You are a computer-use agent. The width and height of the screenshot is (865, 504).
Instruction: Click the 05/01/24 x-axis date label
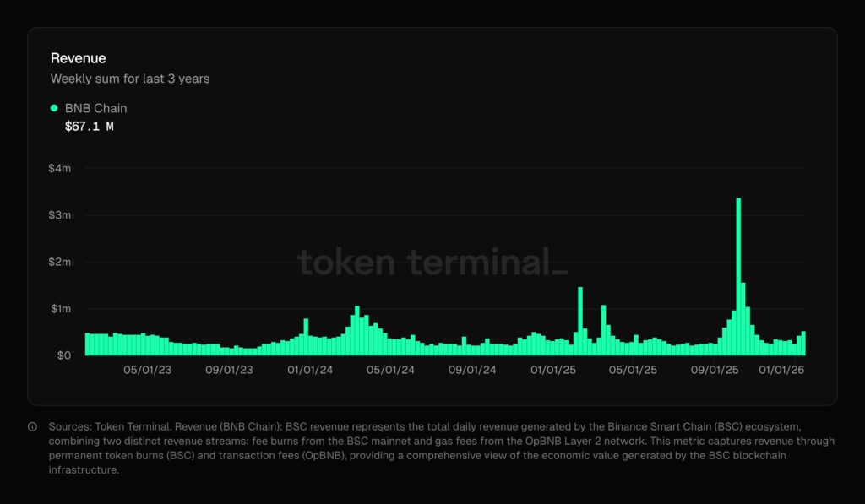pos(391,370)
